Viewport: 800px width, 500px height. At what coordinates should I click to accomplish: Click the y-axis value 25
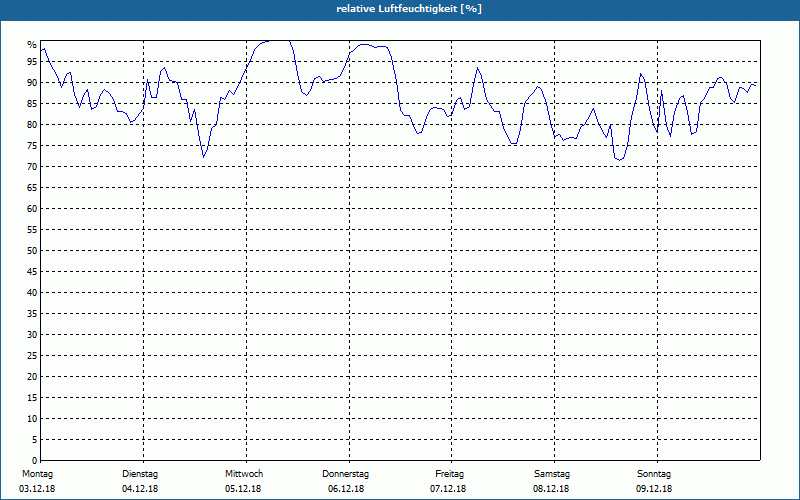coord(32,356)
